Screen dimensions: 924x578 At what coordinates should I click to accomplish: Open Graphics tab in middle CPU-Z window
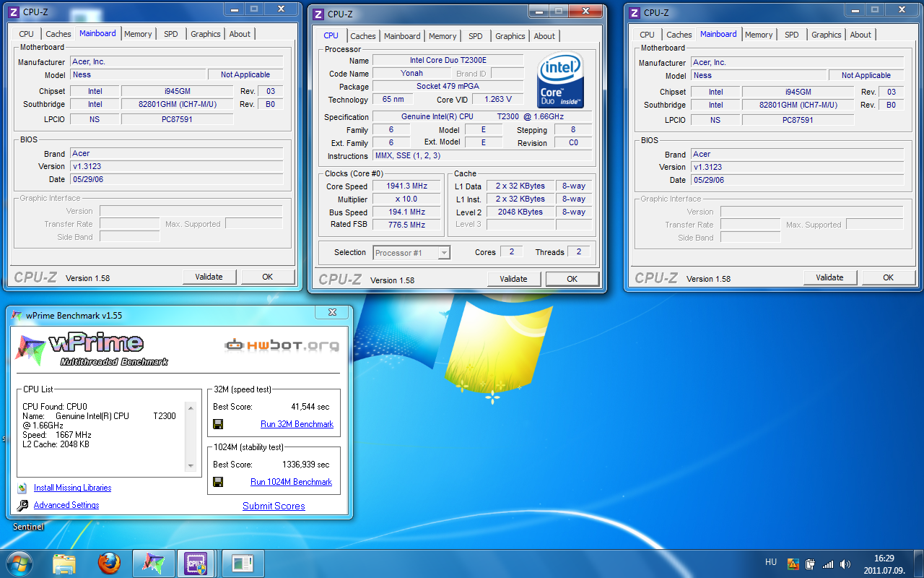tap(510, 36)
